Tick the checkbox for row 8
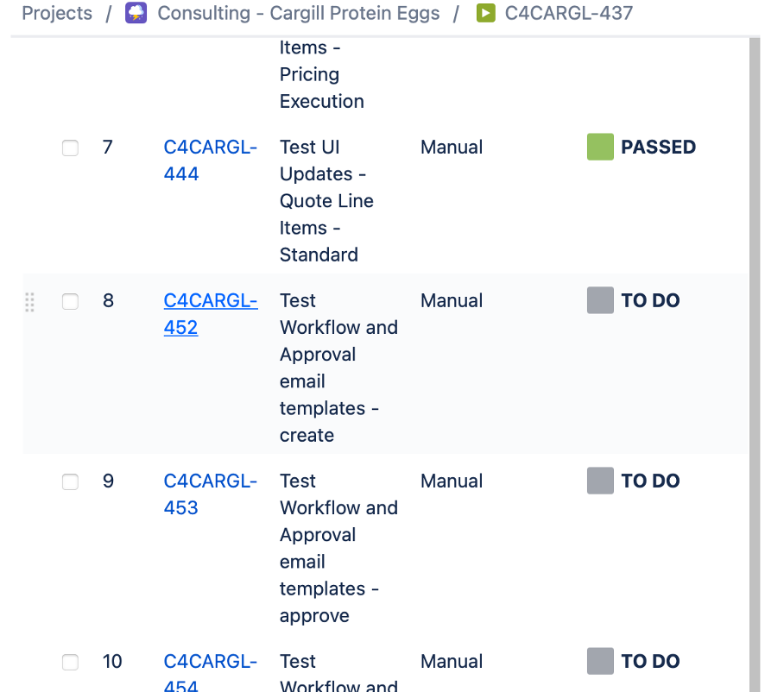784x692 pixels. click(70, 301)
